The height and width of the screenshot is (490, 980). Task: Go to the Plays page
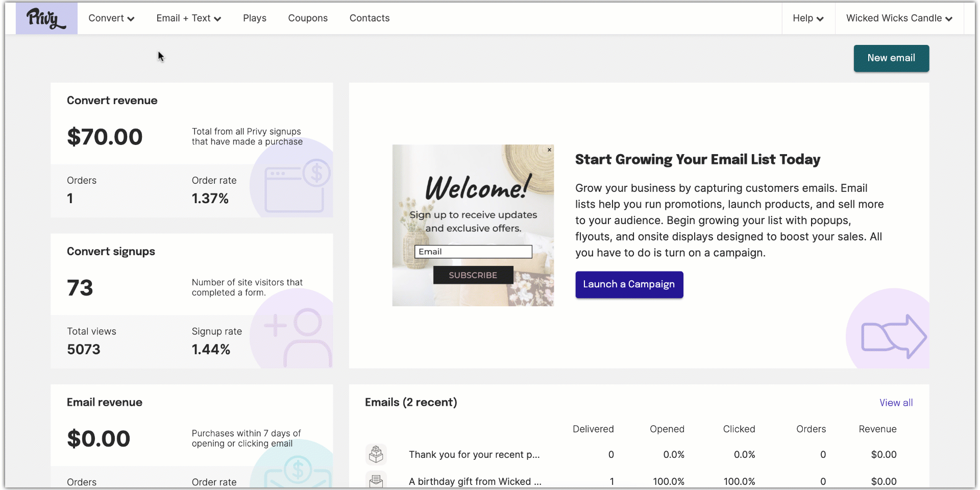tap(255, 18)
